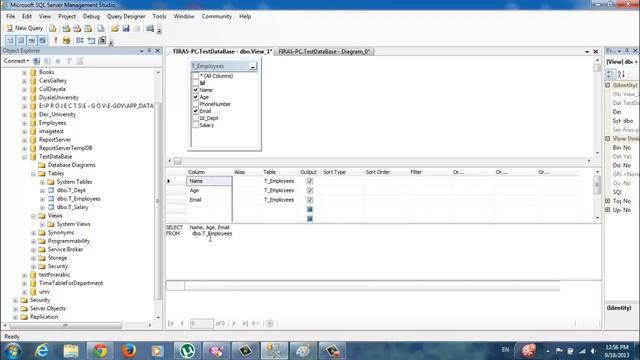Toggle the Show Diagram Pane icon

(10, 40)
